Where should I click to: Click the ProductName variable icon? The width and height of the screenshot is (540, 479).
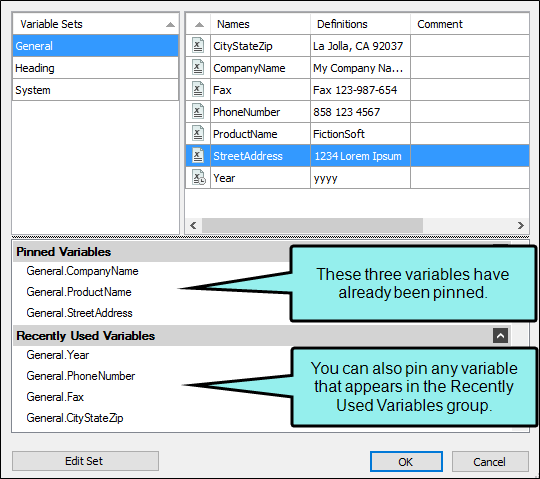(198, 134)
